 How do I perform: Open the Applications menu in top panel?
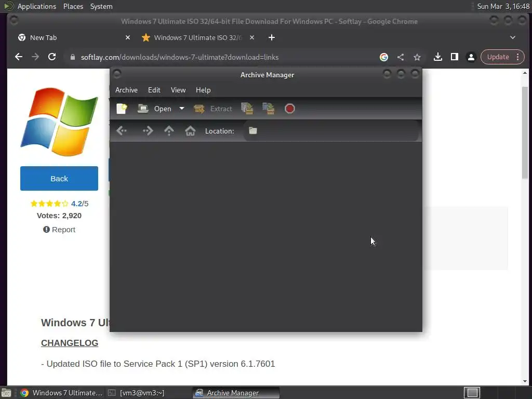click(x=37, y=6)
